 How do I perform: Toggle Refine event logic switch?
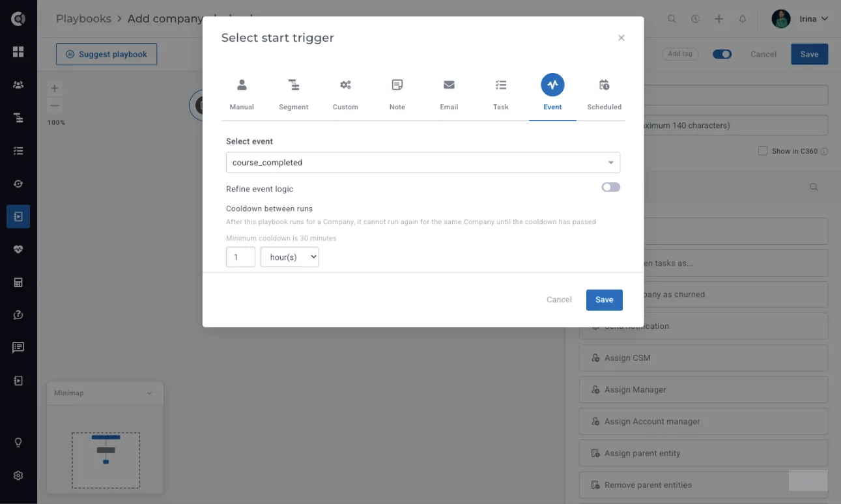click(x=611, y=188)
